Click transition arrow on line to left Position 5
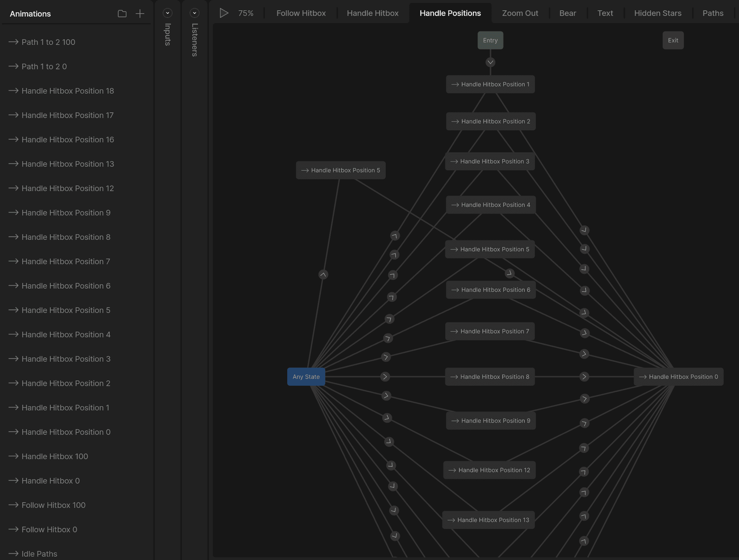The height and width of the screenshot is (560, 739). (323, 275)
